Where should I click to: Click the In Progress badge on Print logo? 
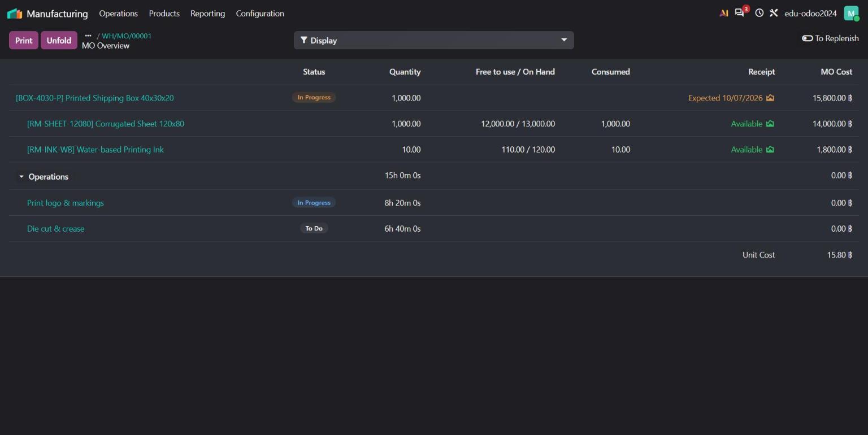(314, 202)
